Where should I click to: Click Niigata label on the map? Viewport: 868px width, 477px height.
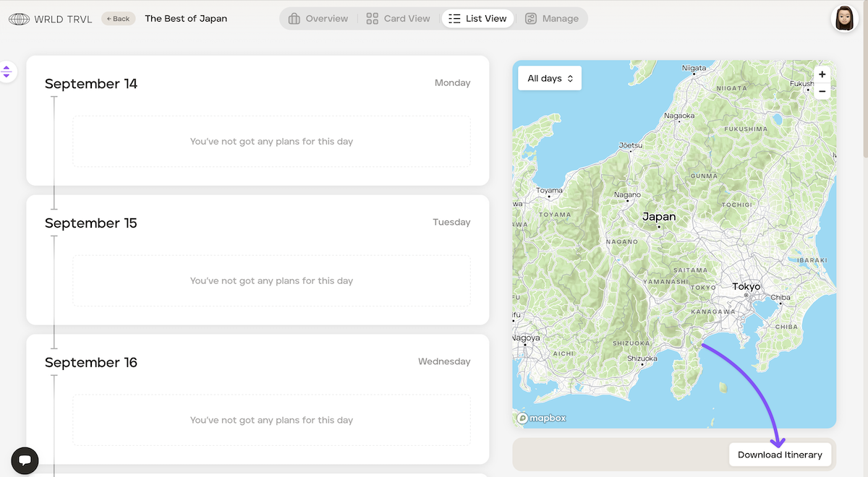pos(694,69)
